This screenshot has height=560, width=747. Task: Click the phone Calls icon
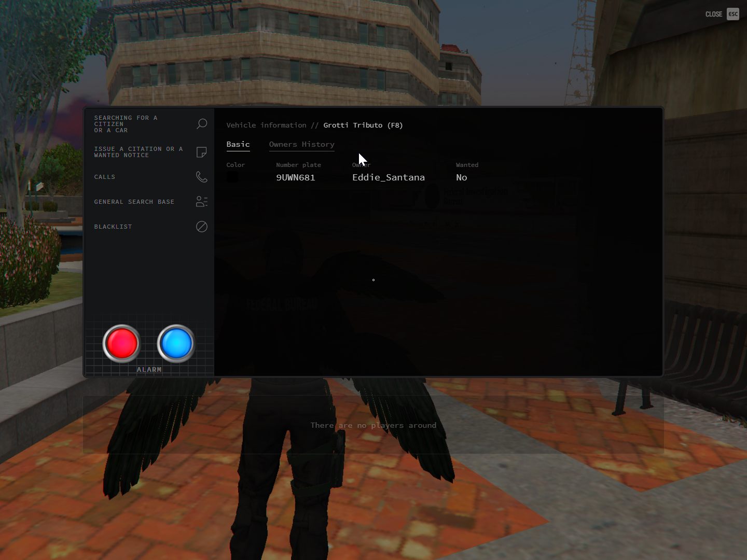202,177
